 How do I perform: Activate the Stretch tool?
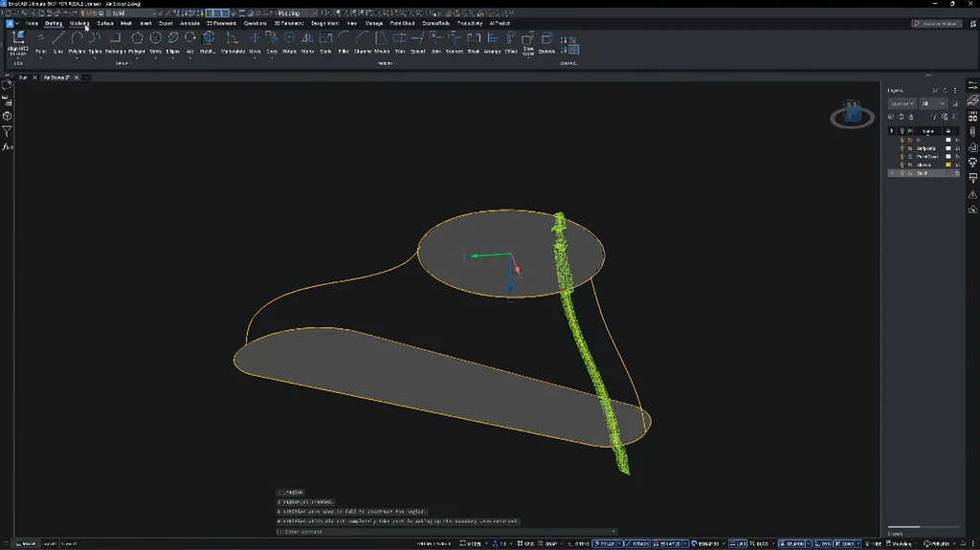pos(381,42)
